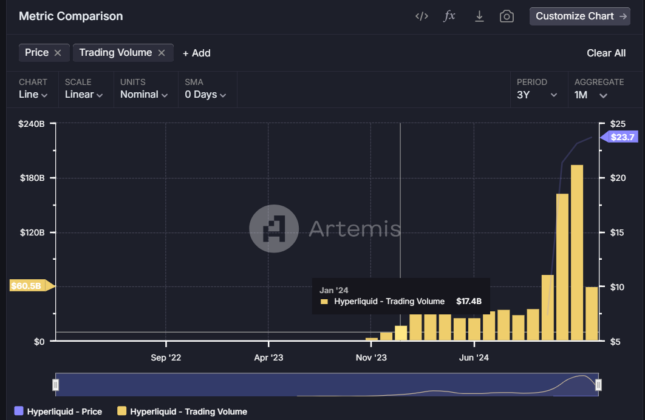
Task: Change the SMA 0 Days setting
Action: click(x=204, y=95)
